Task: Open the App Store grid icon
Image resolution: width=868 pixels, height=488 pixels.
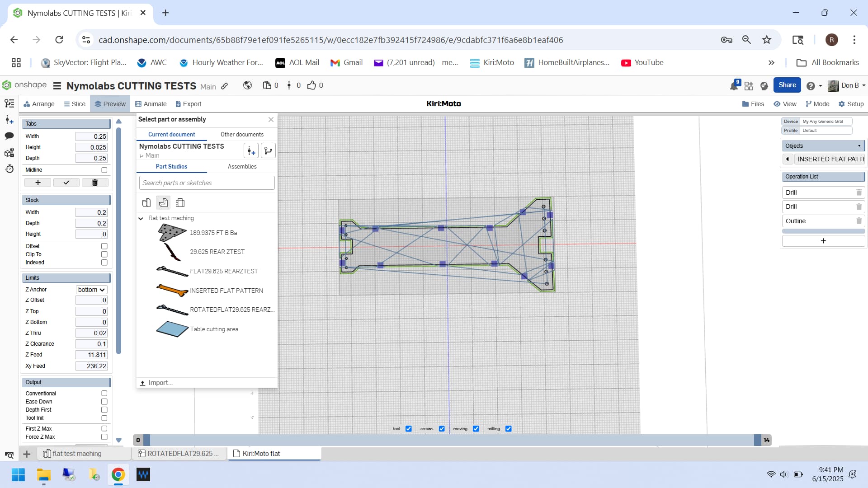Action: click(x=749, y=85)
